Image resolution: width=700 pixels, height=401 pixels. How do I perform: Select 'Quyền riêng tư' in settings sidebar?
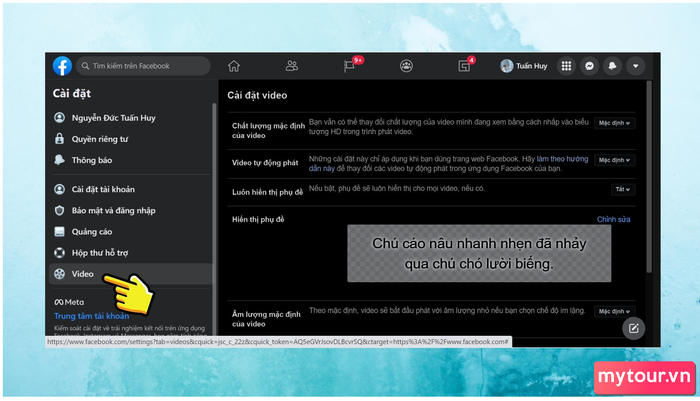tap(98, 139)
